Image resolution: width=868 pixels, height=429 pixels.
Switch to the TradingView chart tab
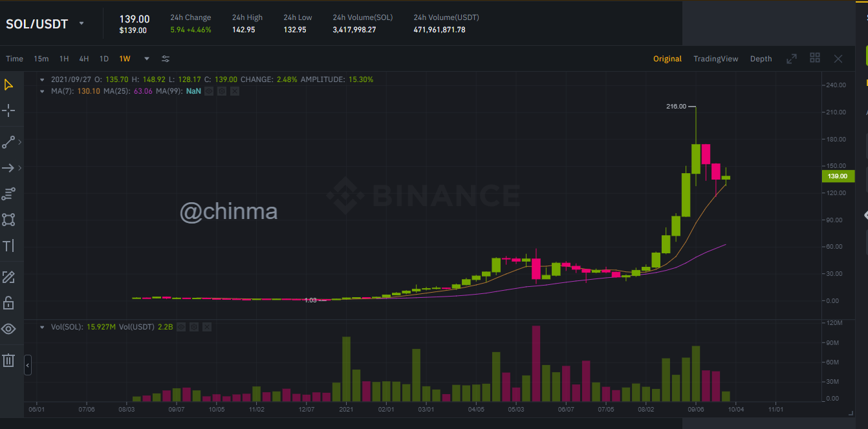point(715,59)
